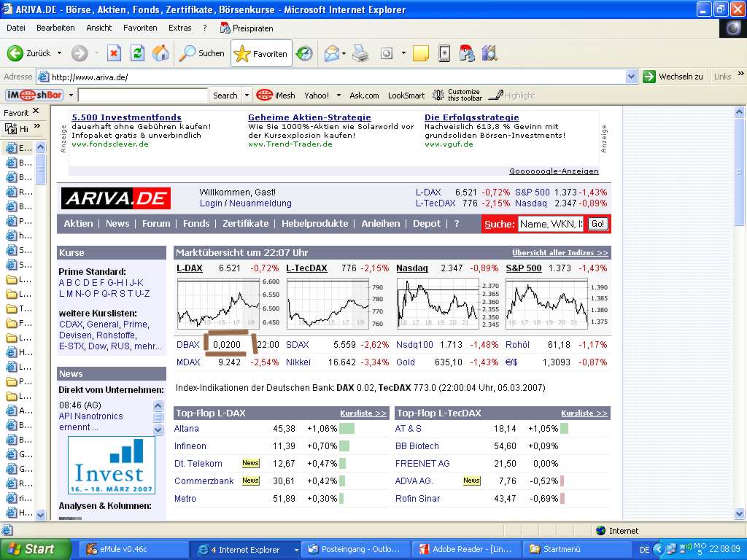
Task: Open grouped Internet Explorer taskbar dropdown
Action: pyautogui.click(x=296, y=550)
